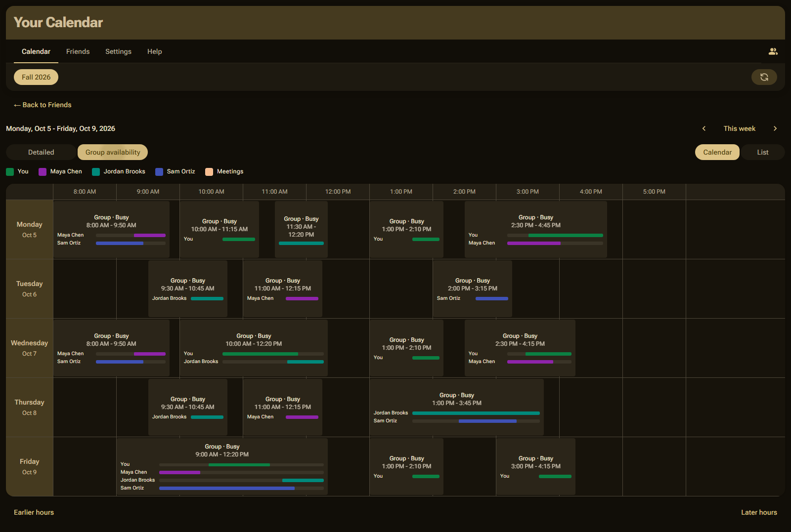
Task: Open Monday 11:30 AM - 12:20 PM block
Action: pos(301,229)
